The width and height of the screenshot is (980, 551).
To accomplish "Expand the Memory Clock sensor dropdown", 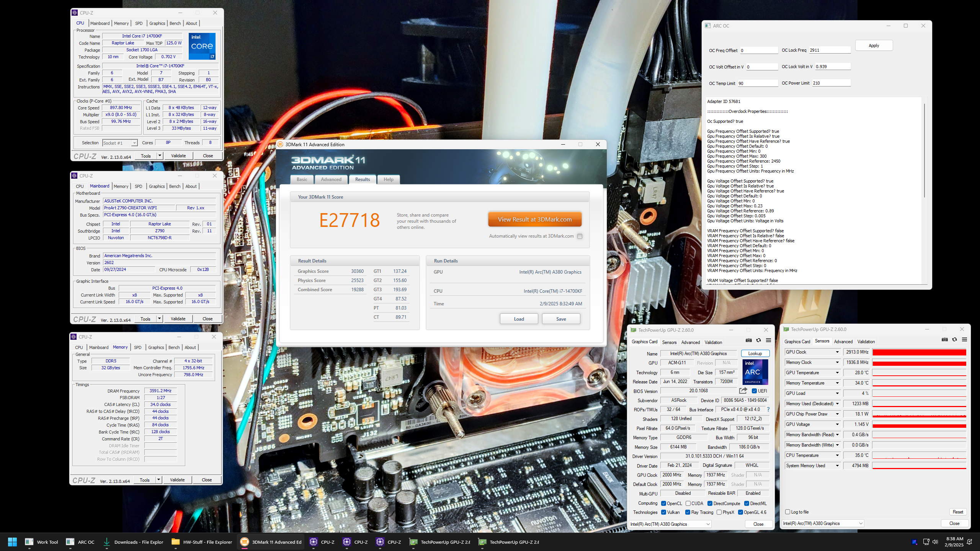I will tap(837, 362).
